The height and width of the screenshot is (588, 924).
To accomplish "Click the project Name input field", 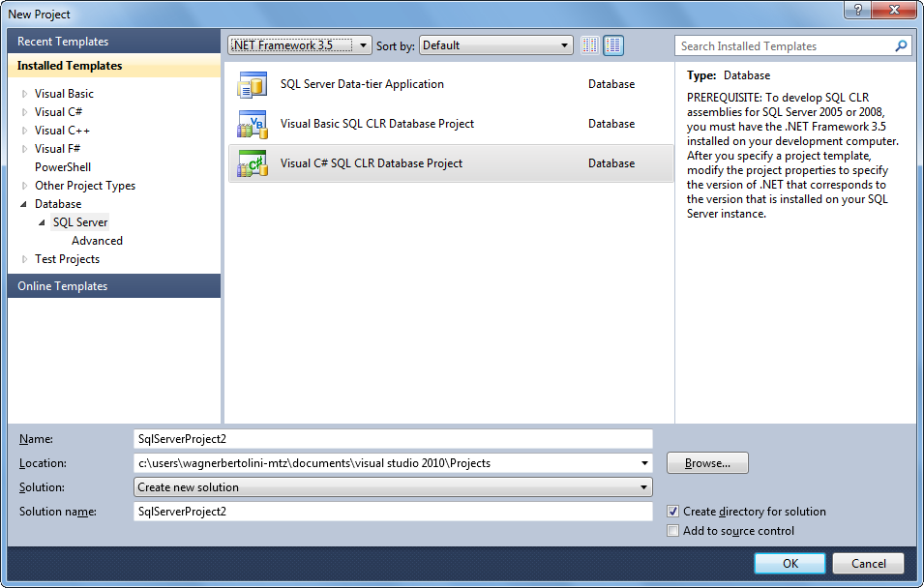I will [393, 439].
